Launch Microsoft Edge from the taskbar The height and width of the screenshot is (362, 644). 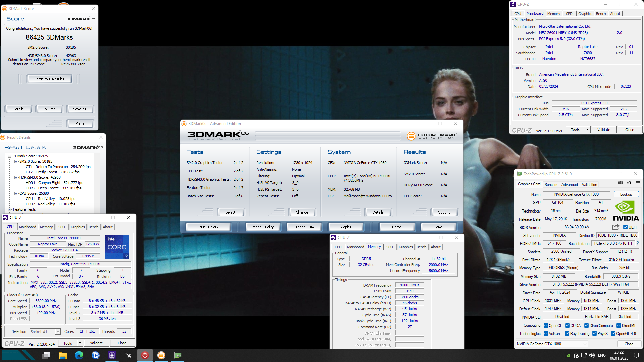click(79, 355)
